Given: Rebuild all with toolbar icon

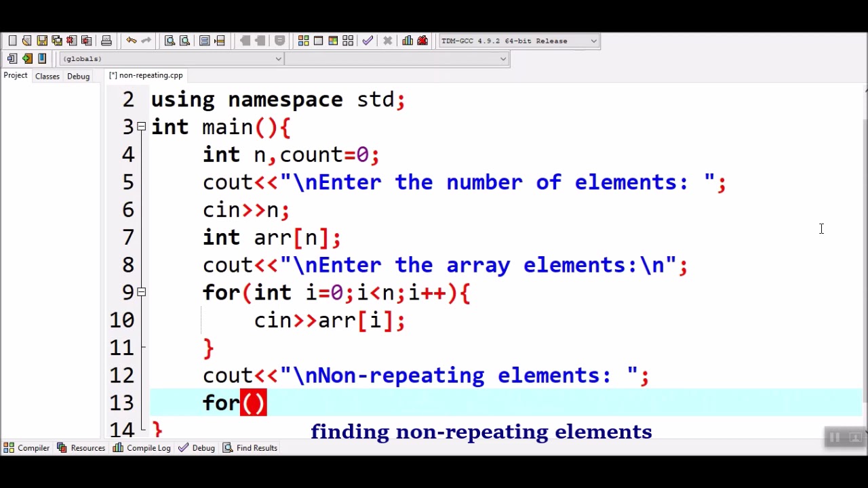Looking at the screenshot, I should tap(348, 41).
